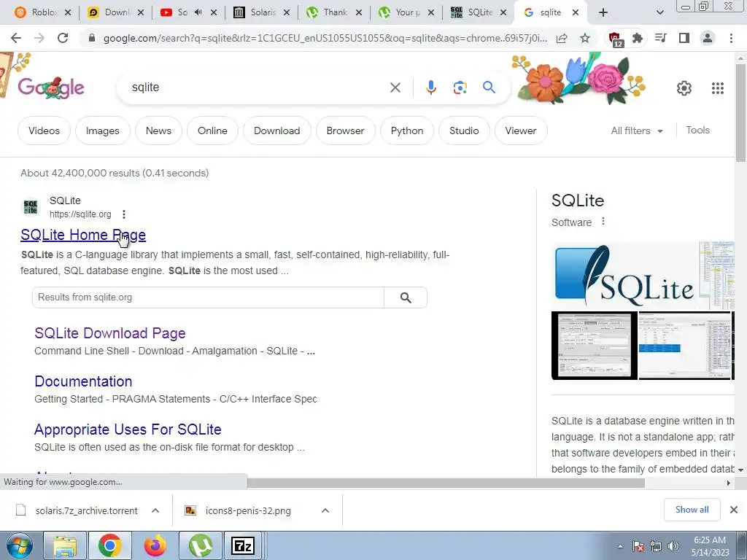Click the volume icon in system tray
The height and width of the screenshot is (560, 747).
673,546
